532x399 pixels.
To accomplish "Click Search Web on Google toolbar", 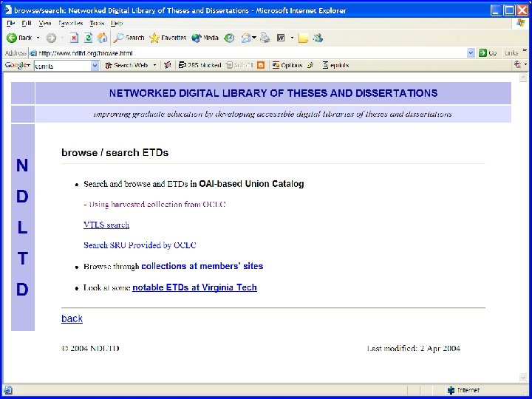I will 126,65.
